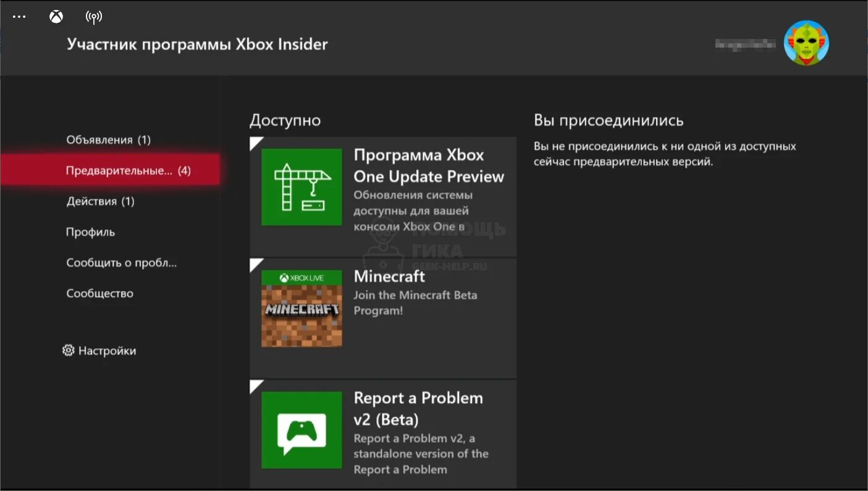Image resolution: width=868 pixels, height=491 pixels.
Task: Open the three-dots more options menu
Action: (19, 17)
